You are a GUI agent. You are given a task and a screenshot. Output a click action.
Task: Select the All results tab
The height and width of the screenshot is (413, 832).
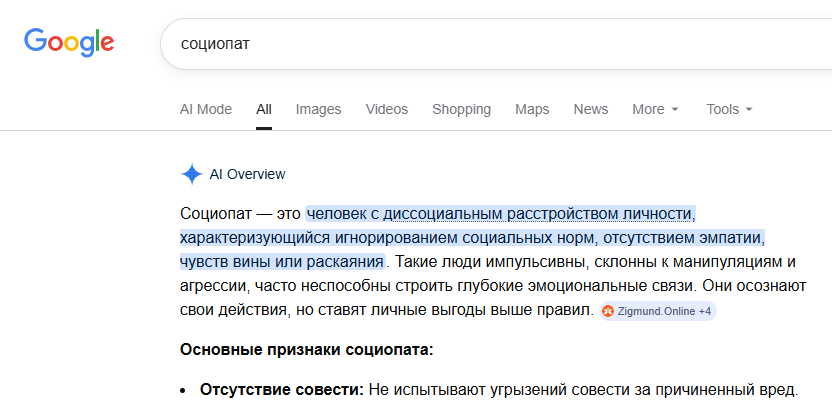point(264,109)
